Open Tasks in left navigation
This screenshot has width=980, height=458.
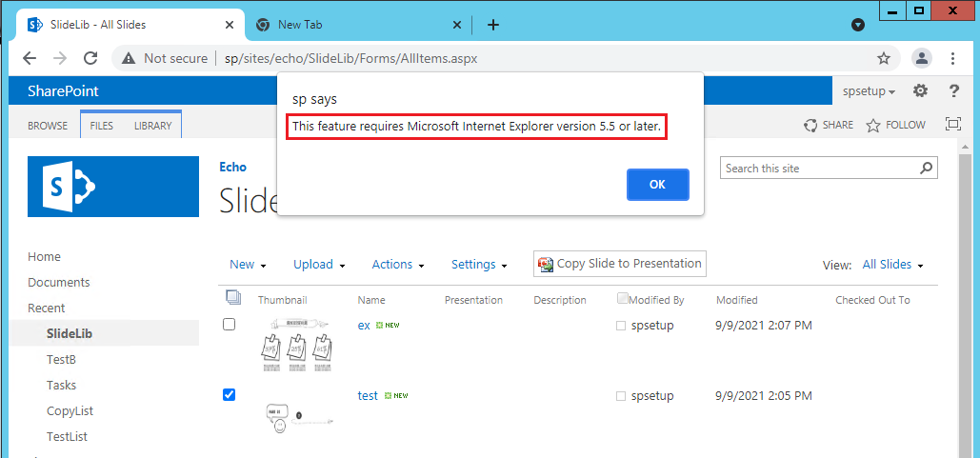(x=61, y=386)
